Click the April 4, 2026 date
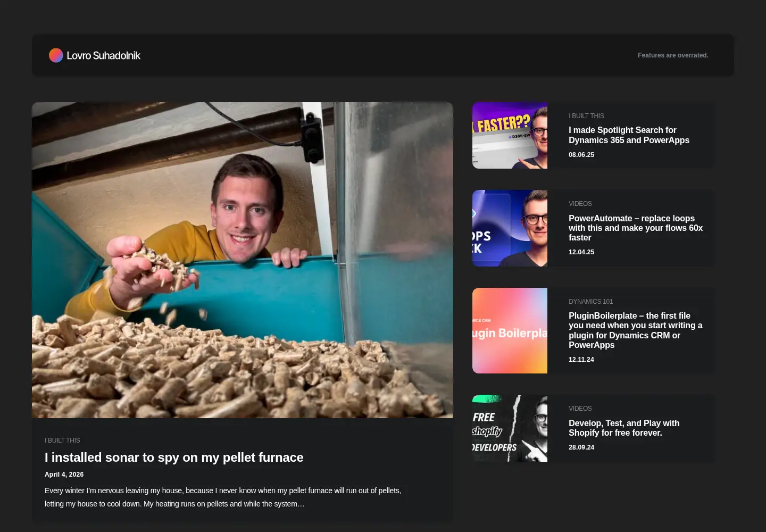 coord(64,475)
